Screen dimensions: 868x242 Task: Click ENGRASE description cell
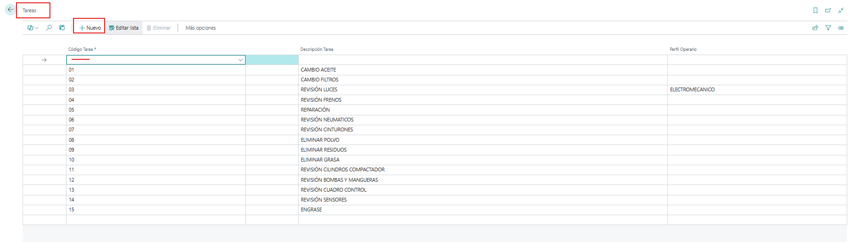click(483, 210)
